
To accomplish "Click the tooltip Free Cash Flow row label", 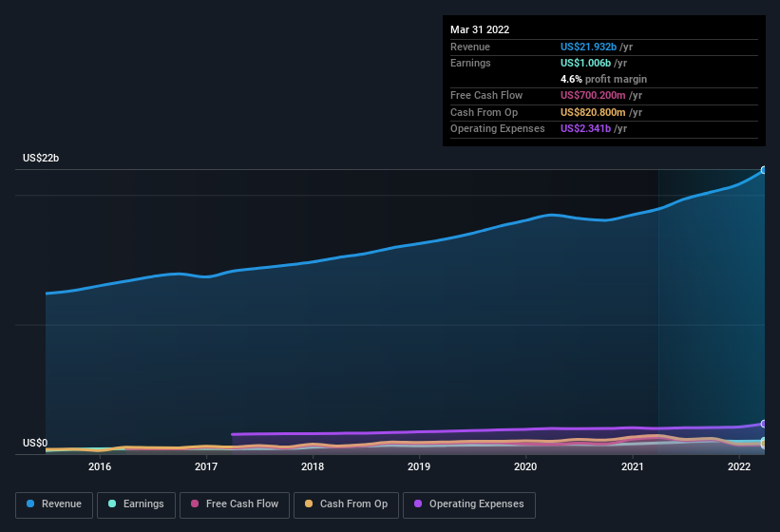I will (x=486, y=95).
